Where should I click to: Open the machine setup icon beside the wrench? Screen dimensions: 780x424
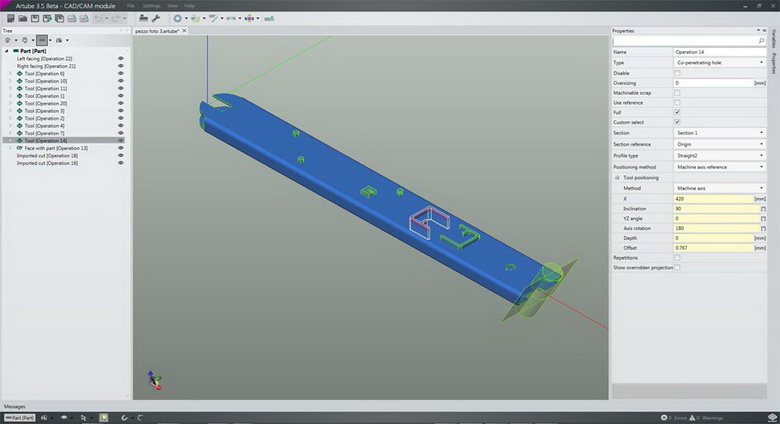[x=143, y=18]
